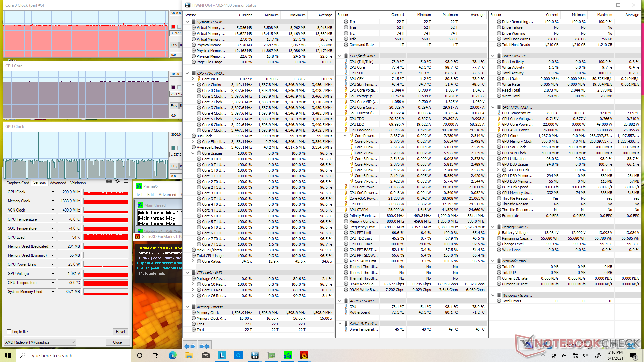Click the Reset button in GPU-Z
The height and width of the screenshot is (362, 644).
point(120,332)
